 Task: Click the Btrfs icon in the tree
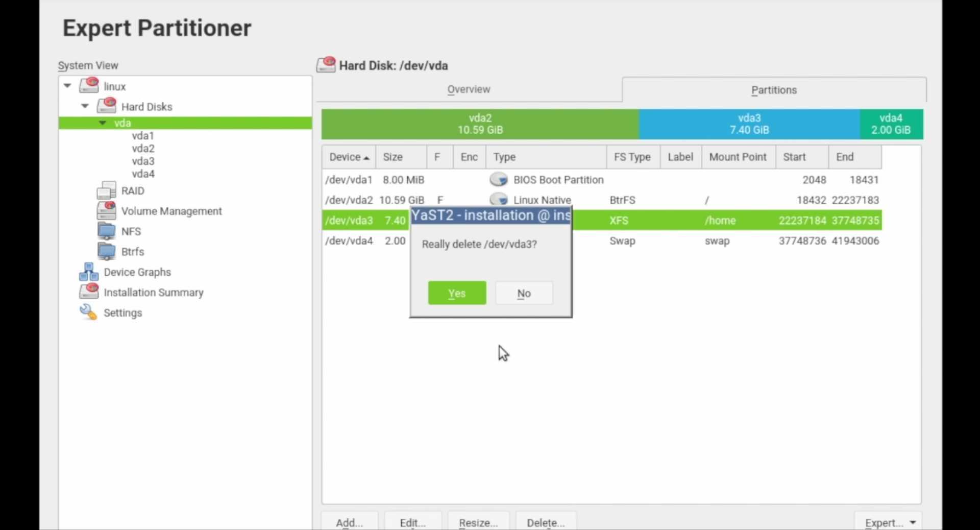107,251
